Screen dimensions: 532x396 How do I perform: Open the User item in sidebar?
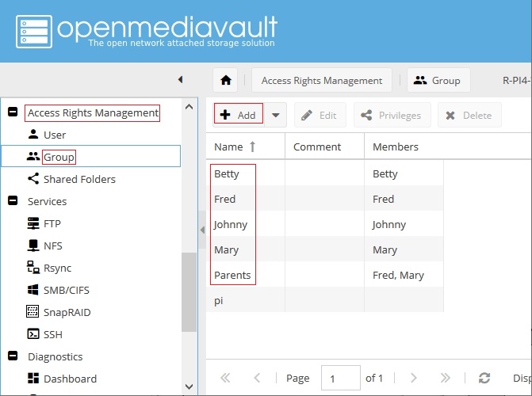coord(54,135)
